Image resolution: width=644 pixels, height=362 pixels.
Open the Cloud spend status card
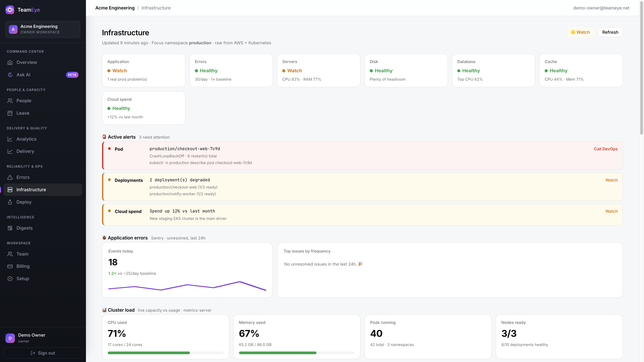click(x=144, y=108)
